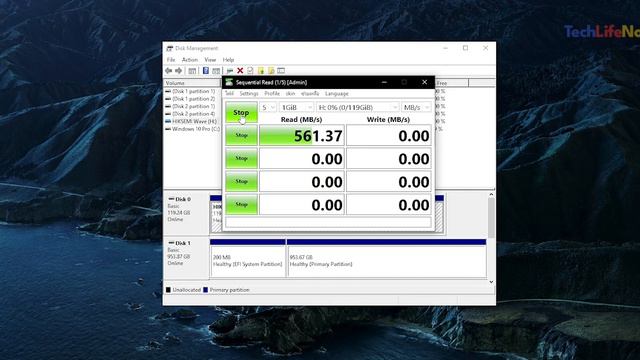Click the empty comment field at CrystalDiskMark bottom
Image resolution: width=640 pixels, height=360 pixels.
tap(328, 222)
